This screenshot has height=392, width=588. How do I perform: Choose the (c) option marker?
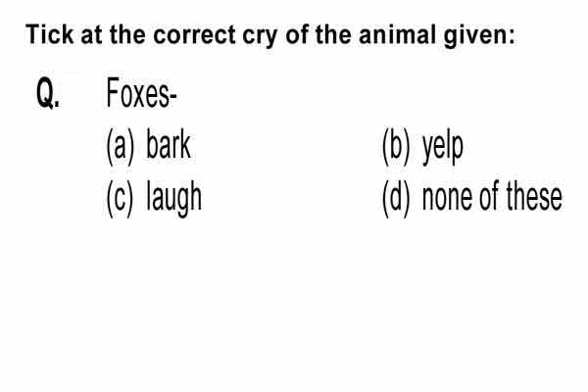pyautogui.click(x=120, y=199)
